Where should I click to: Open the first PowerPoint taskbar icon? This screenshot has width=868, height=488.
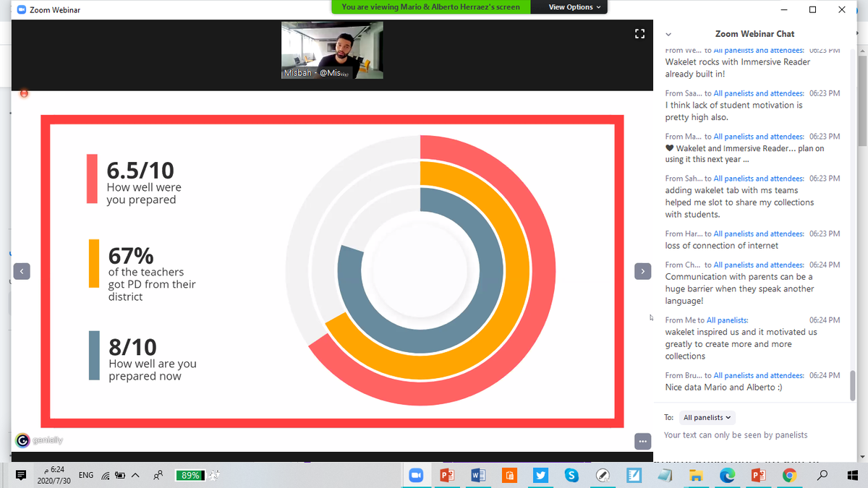[447, 475]
